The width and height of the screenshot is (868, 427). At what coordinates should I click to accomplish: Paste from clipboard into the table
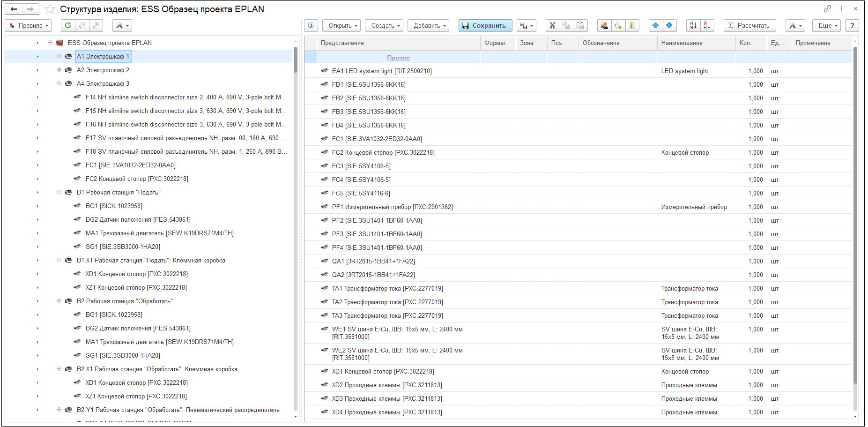tap(580, 25)
